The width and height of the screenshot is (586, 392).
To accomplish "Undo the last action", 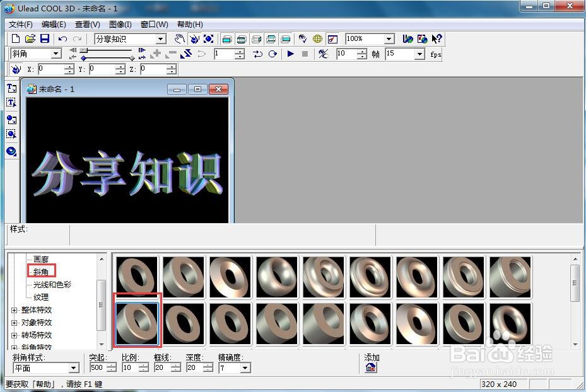I will tap(63, 39).
